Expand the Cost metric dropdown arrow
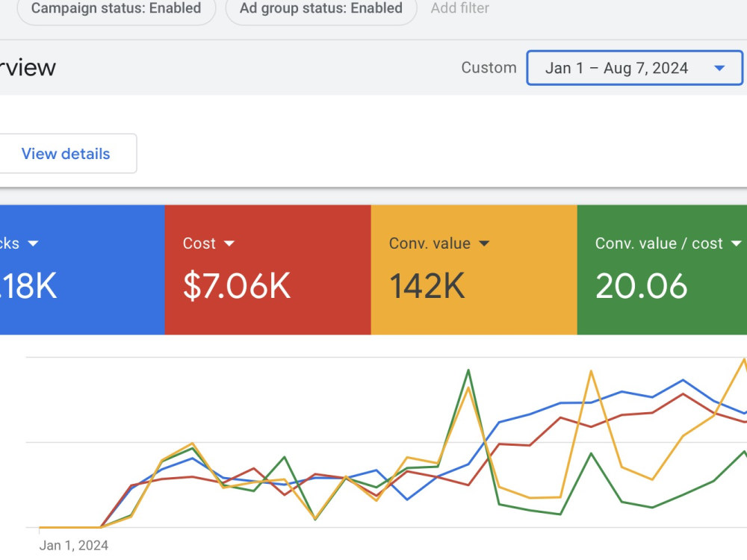The width and height of the screenshot is (747, 560). point(229,243)
